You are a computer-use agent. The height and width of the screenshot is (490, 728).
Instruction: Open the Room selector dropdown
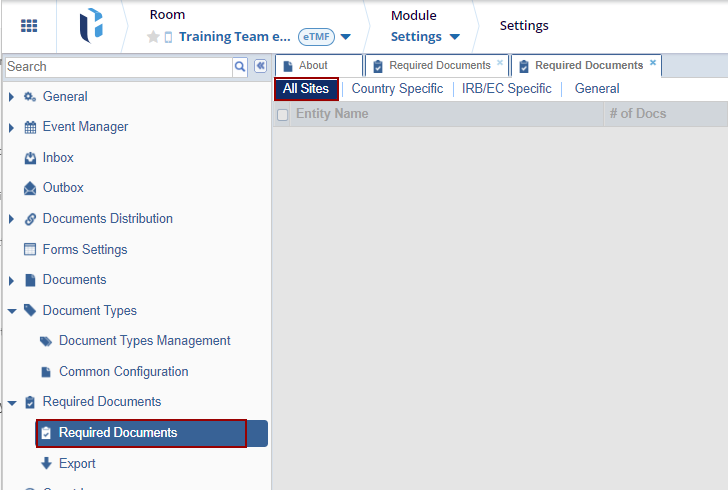click(345, 37)
